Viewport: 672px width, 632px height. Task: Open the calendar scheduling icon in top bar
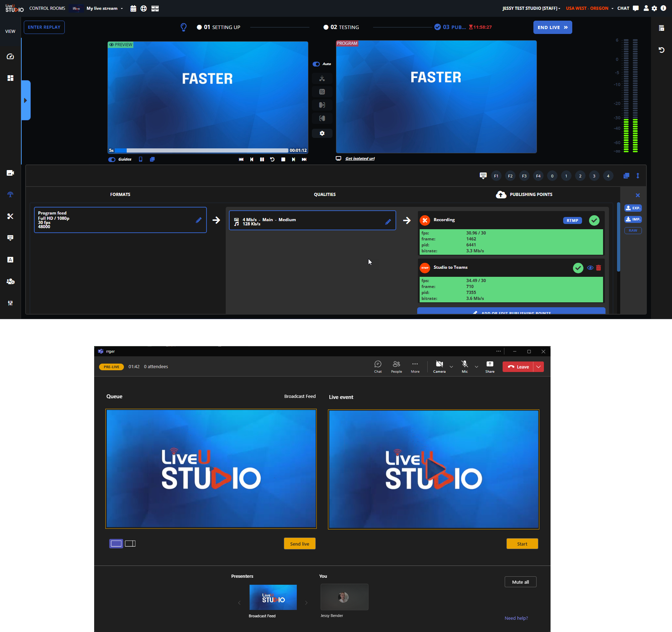133,8
